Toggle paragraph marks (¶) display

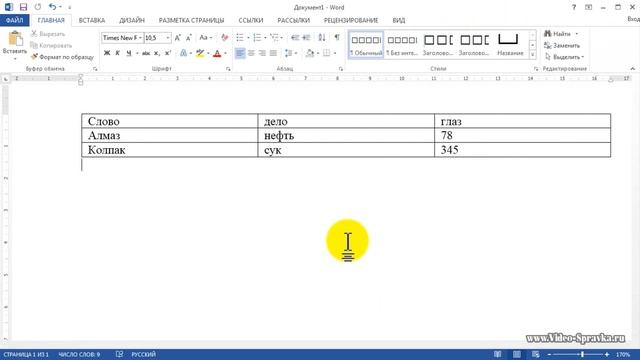[337, 38]
